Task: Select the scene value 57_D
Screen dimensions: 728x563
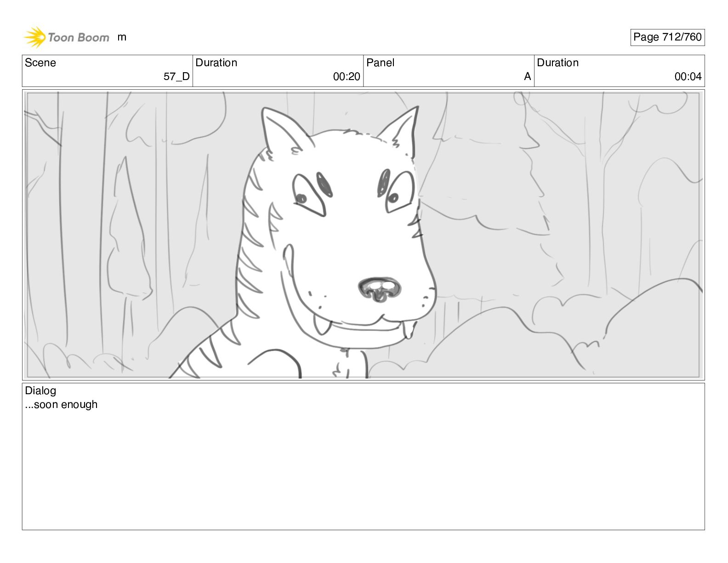Action: point(176,77)
